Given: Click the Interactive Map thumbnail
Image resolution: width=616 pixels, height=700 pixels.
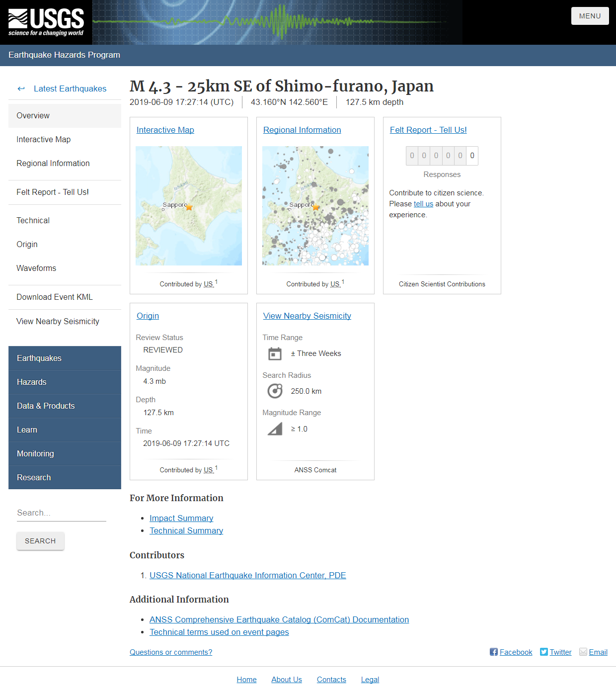Looking at the screenshot, I should pos(188,205).
